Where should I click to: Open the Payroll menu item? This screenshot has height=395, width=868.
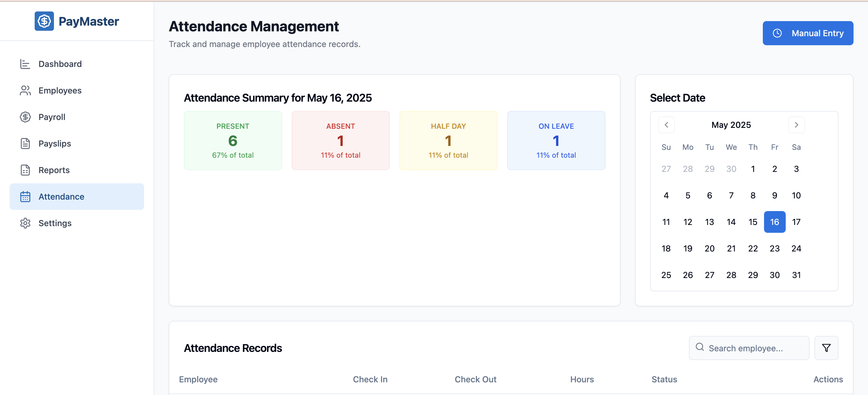pyautogui.click(x=52, y=117)
